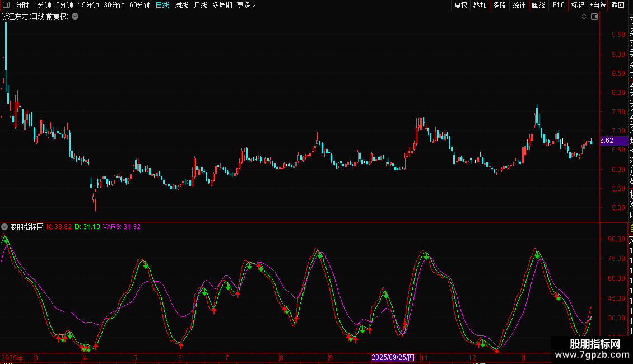Screen dimensions: 633x364
Task: Open the 统计 statistics tool
Action: (519, 5)
